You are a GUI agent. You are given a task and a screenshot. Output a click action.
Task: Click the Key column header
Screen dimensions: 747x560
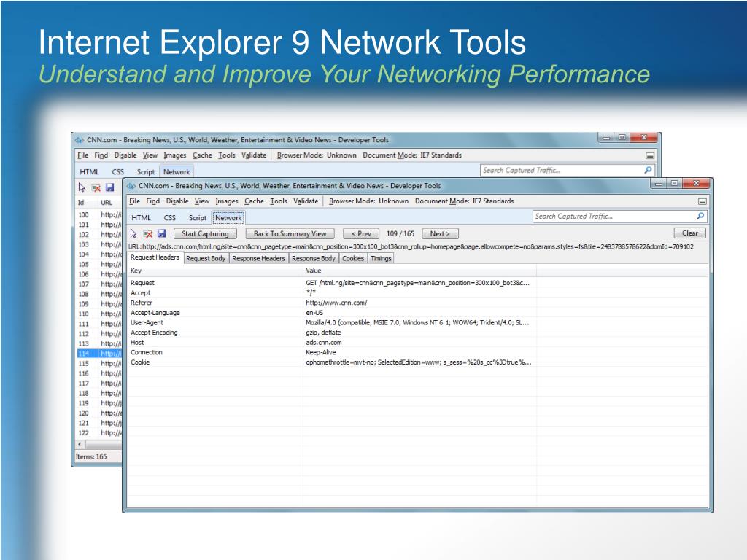click(215, 271)
